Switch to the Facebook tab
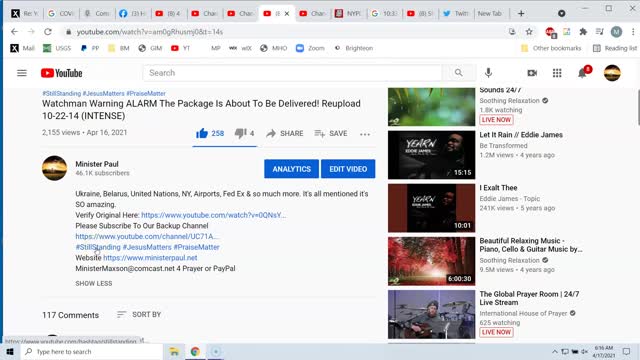Viewport: 640px width, 360px height. pos(133,13)
